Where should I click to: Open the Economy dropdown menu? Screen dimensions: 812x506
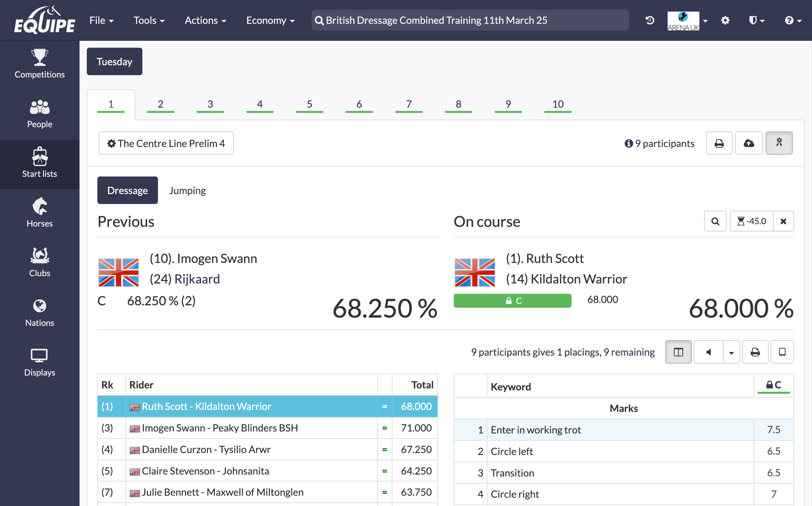pos(270,21)
